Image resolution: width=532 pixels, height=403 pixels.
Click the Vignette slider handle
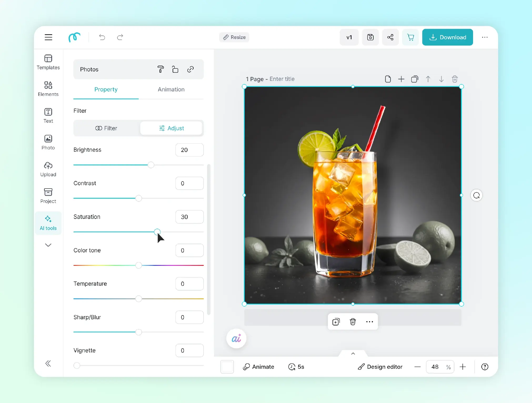pyautogui.click(x=77, y=366)
